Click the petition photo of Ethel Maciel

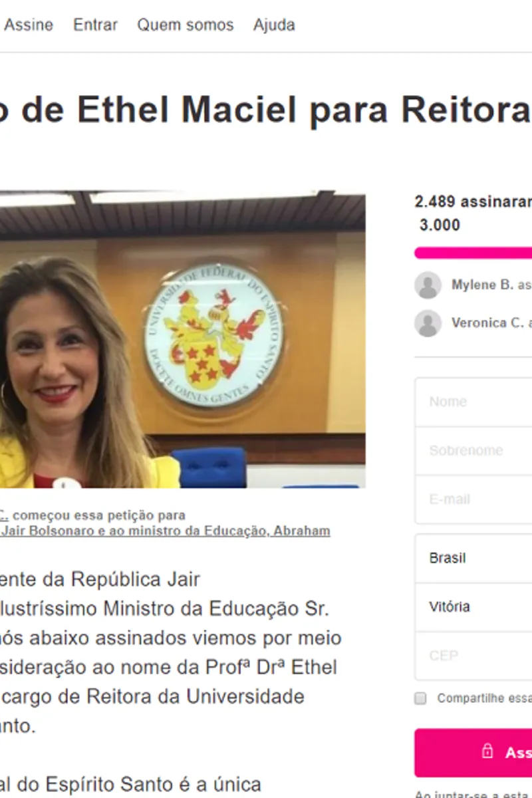(x=182, y=340)
